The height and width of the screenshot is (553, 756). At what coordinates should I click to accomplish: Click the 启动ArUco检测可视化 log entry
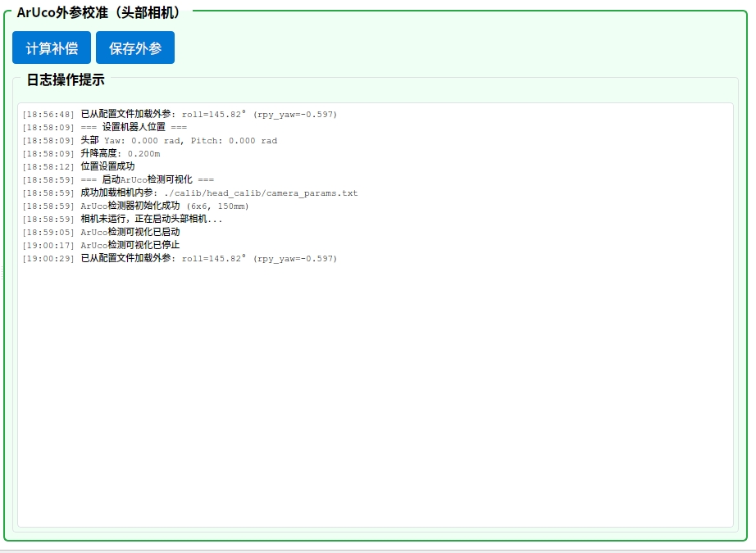coord(147,180)
